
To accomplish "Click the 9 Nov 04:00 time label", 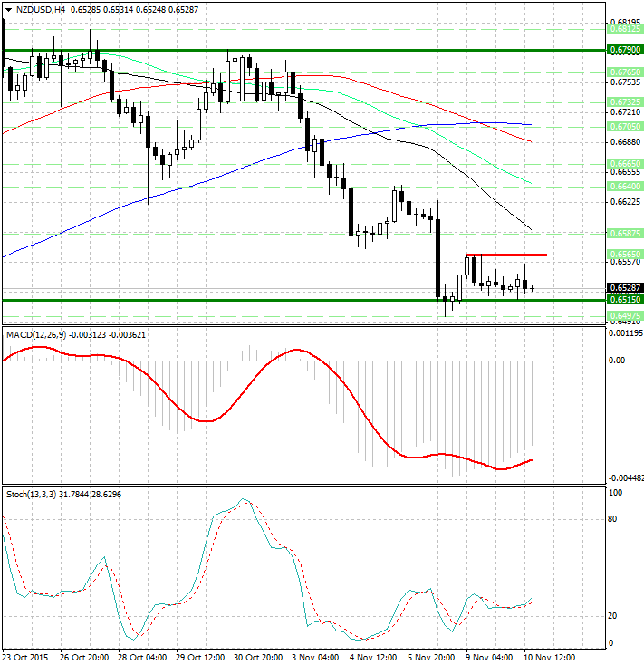I will pyautogui.click(x=489, y=658).
